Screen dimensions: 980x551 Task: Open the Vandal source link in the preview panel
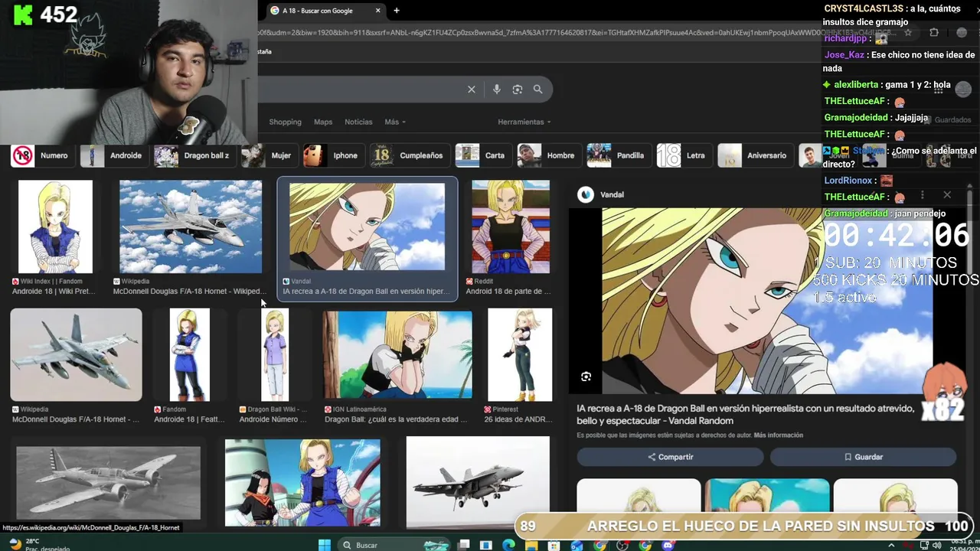tap(602, 195)
